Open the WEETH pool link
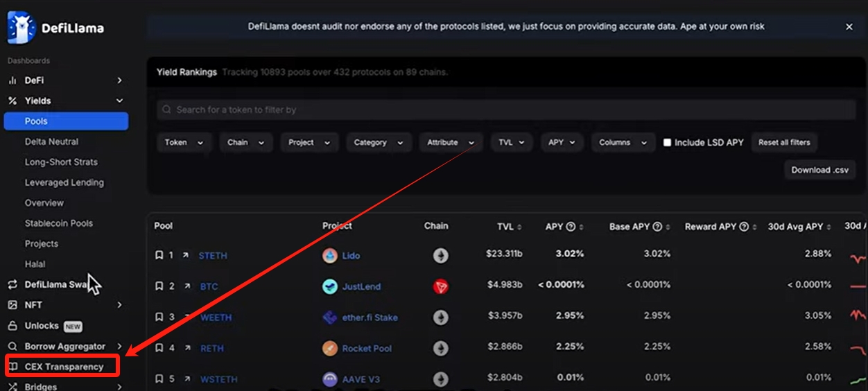This screenshot has width=868, height=391. point(216,318)
